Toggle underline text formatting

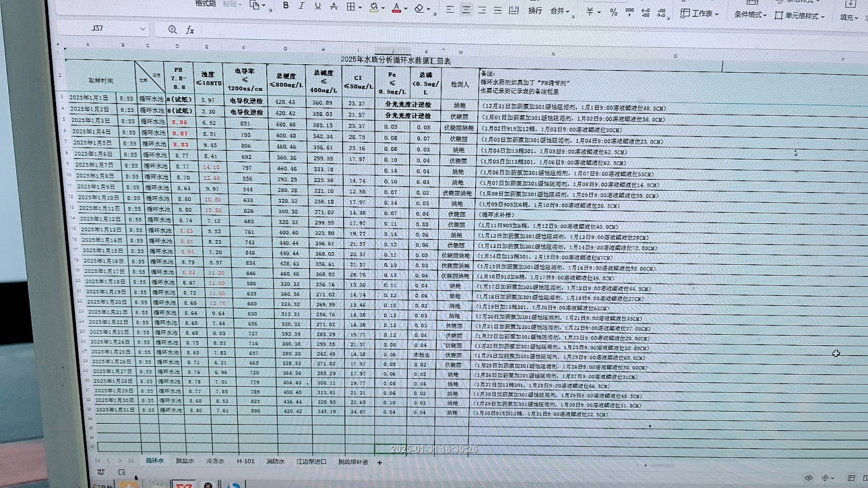(317, 6)
